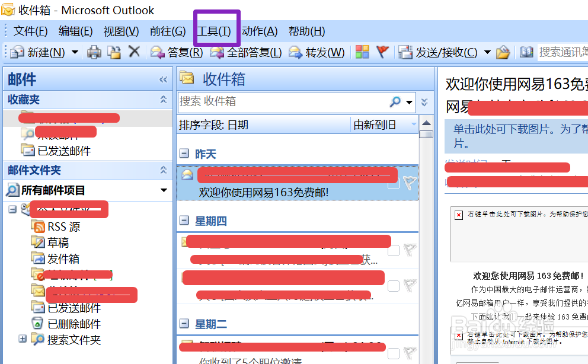Collapse the 收藏夹 section
Screen dimensions: 588x364
coord(163,100)
